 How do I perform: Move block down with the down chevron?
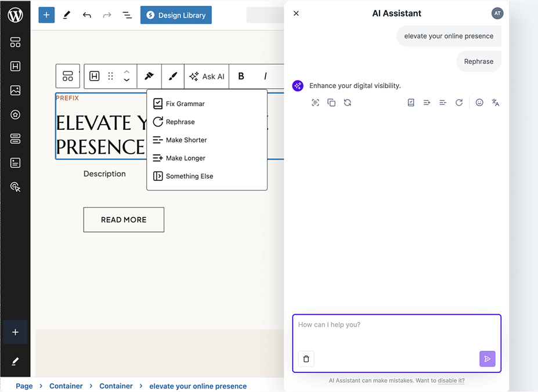[x=127, y=80]
